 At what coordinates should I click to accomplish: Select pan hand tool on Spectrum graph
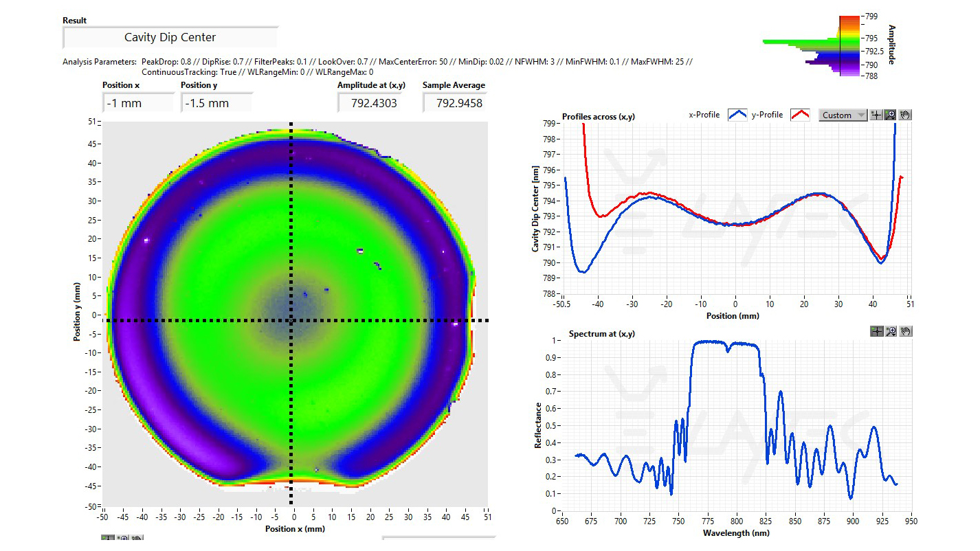[x=904, y=331]
